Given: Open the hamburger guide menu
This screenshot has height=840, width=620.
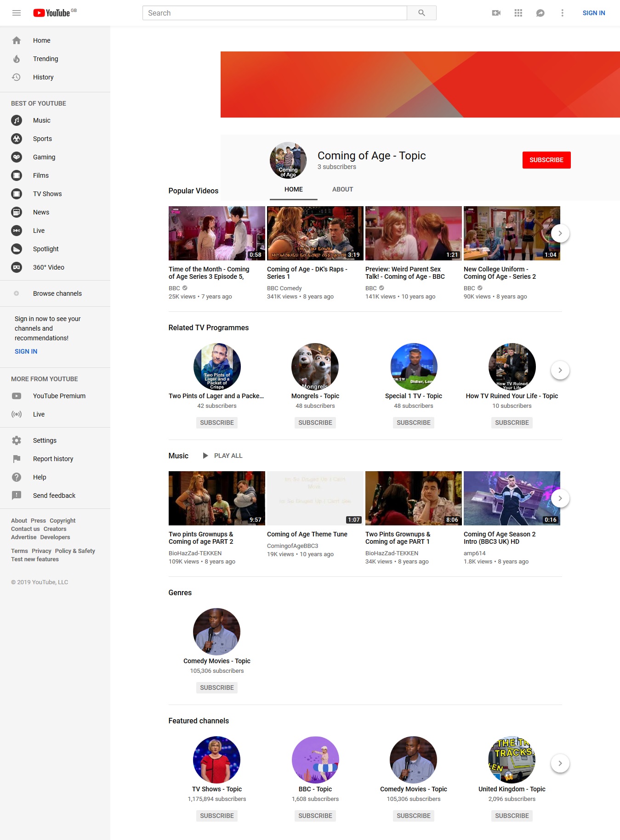Looking at the screenshot, I should click(17, 13).
